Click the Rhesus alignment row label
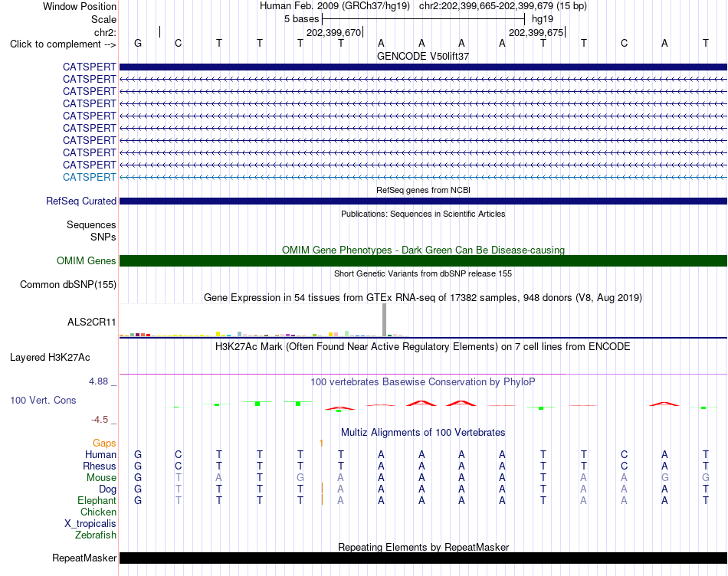This screenshot has height=576, width=728. pos(100,466)
